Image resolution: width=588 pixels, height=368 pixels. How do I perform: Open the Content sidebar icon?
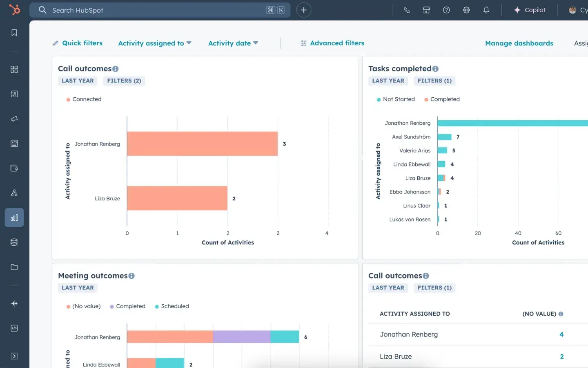pyautogui.click(x=14, y=144)
